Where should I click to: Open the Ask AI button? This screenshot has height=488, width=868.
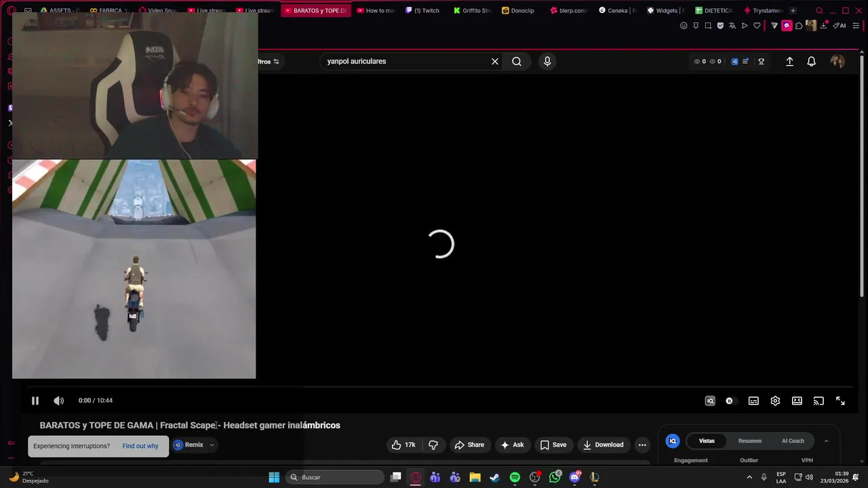pyautogui.click(x=512, y=445)
